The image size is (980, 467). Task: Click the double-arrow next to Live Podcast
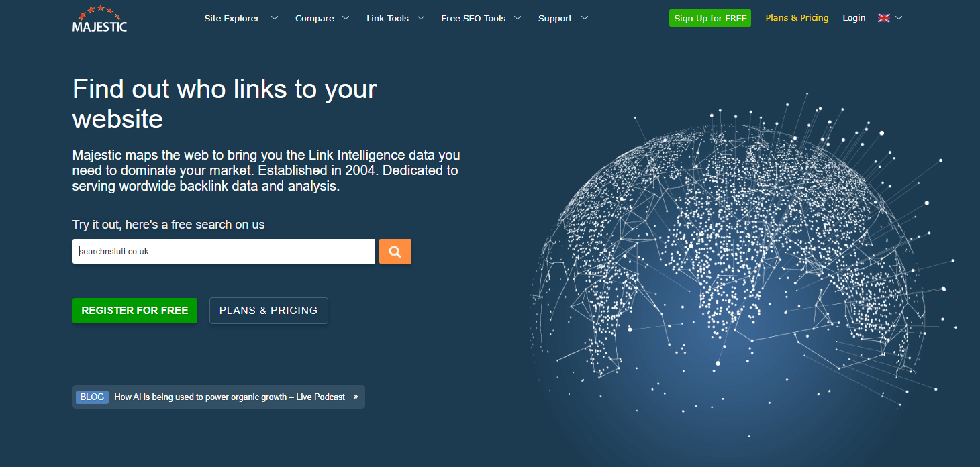tap(355, 396)
